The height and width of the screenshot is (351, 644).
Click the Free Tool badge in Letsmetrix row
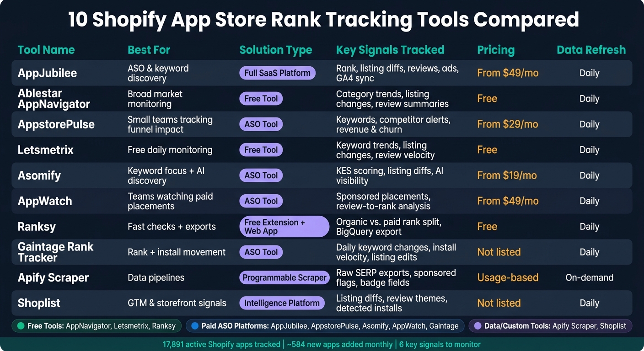coord(261,150)
